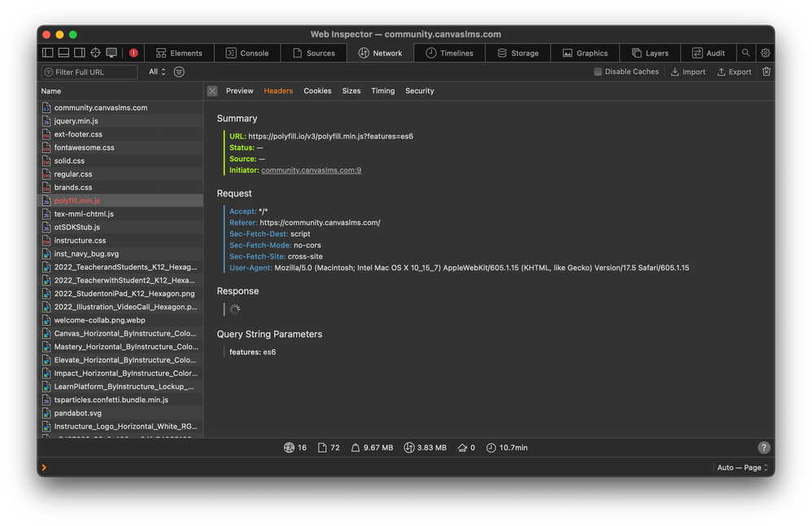Image resolution: width=812 pixels, height=526 pixels.
Task: Click the device settings monitor icon
Action: (111, 53)
